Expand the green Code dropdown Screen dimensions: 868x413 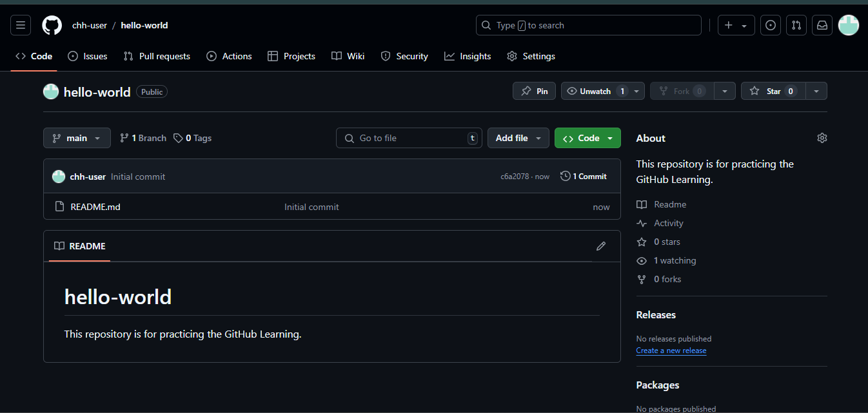click(x=587, y=138)
